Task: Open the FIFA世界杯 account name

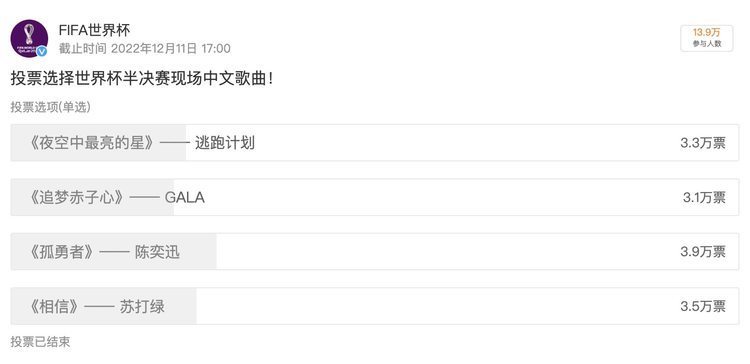Action: (94, 31)
